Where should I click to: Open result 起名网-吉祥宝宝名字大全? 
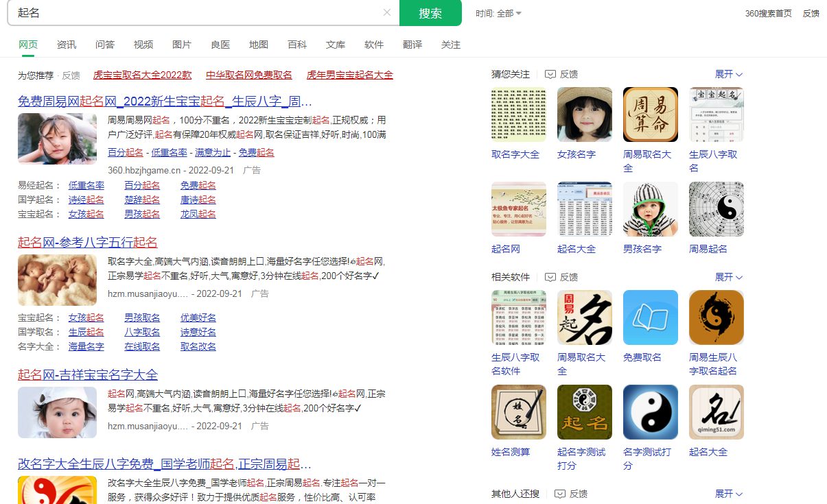pyautogui.click(x=88, y=374)
